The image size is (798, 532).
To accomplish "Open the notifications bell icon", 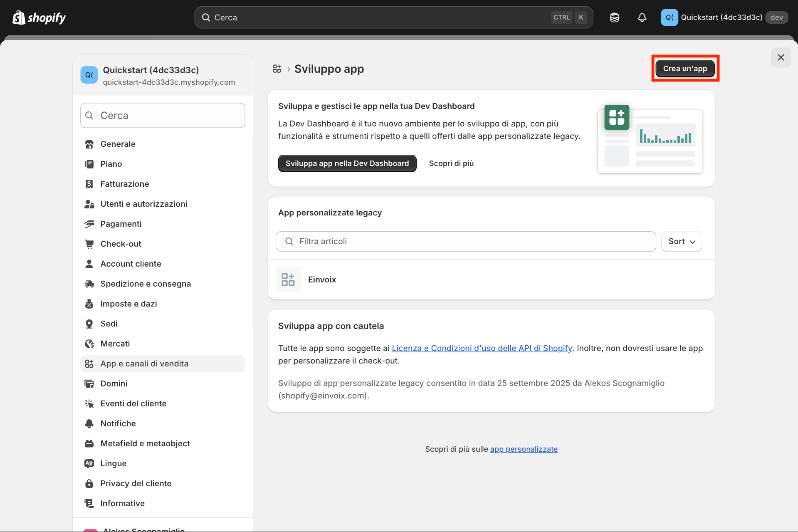I will (642, 17).
